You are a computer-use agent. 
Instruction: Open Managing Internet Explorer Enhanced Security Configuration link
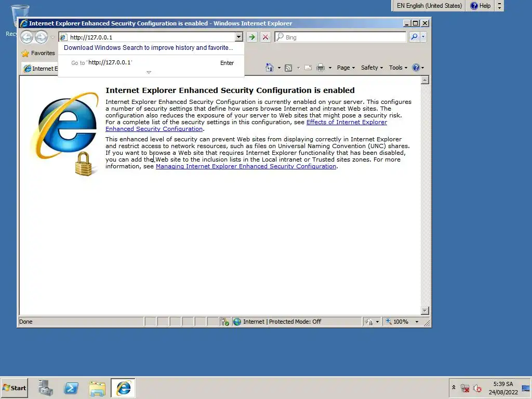(x=246, y=166)
